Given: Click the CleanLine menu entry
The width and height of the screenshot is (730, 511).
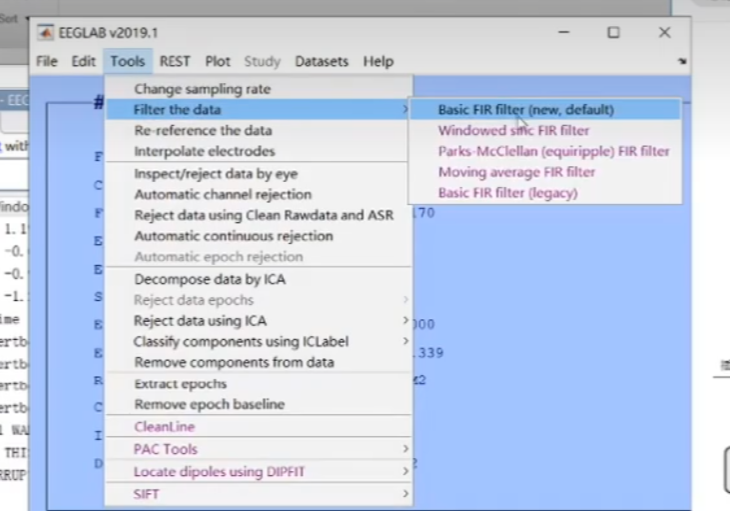Looking at the screenshot, I should tap(164, 427).
